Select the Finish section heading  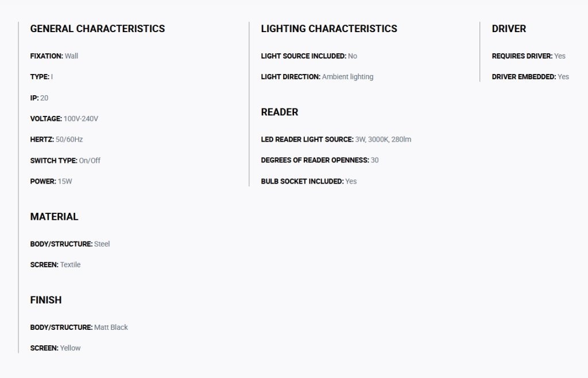(46, 300)
